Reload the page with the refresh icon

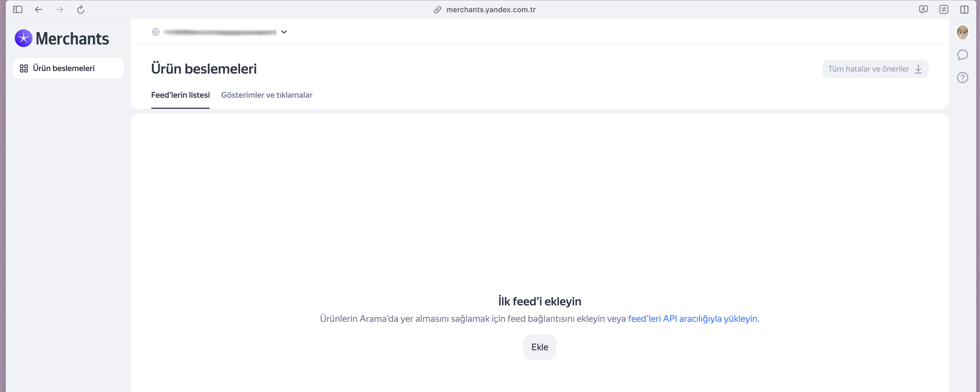81,9
